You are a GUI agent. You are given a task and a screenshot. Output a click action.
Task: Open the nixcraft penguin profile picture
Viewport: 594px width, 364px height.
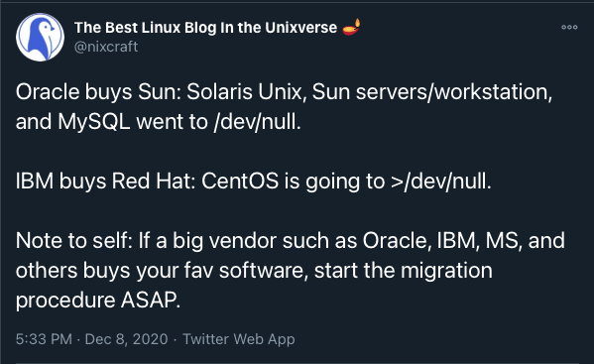40,37
